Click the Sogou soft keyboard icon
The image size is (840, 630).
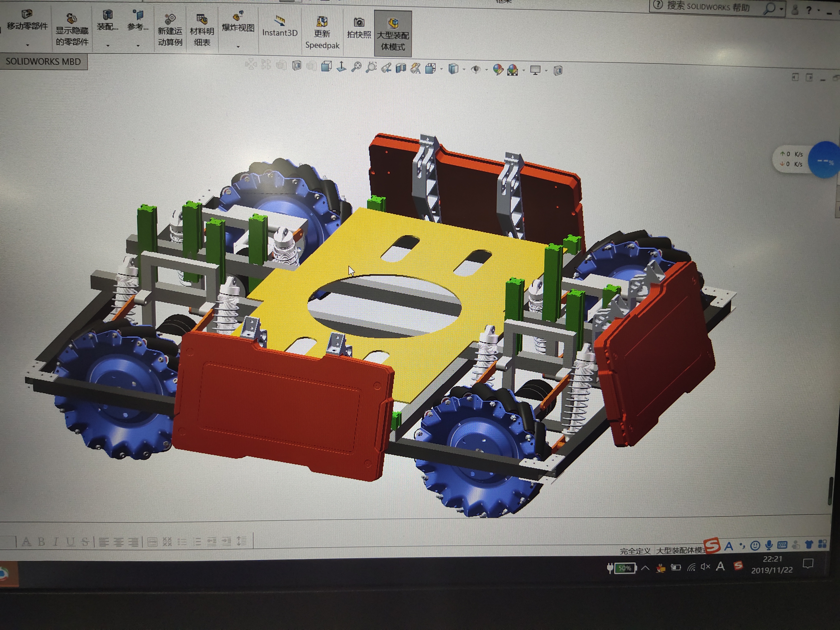(x=782, y=545)
